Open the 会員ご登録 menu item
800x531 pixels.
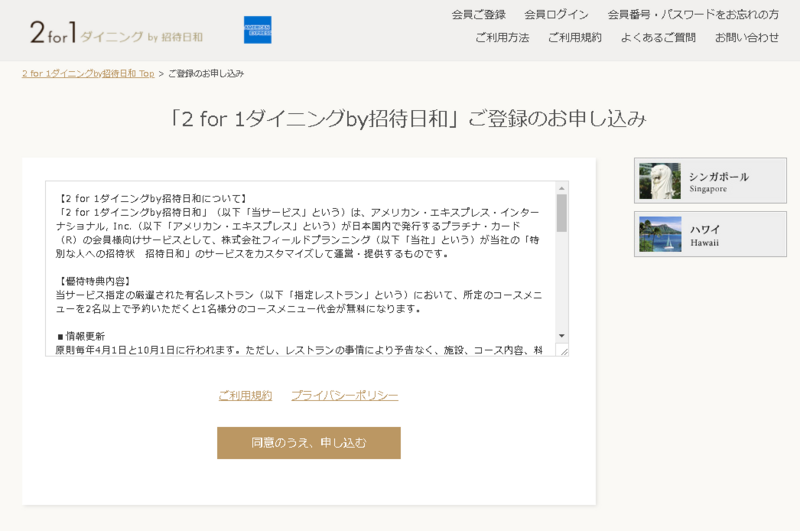tap(479, 14)
